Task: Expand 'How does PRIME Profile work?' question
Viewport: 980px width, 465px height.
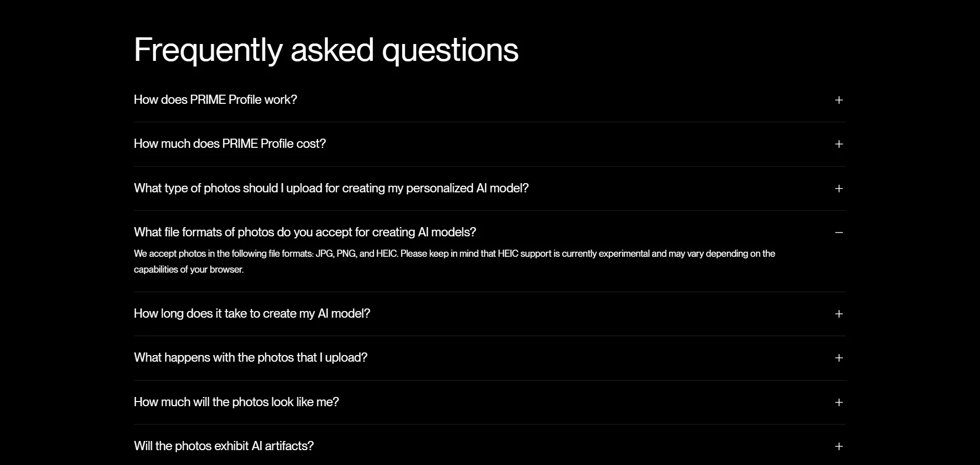Action: [215, 100]
